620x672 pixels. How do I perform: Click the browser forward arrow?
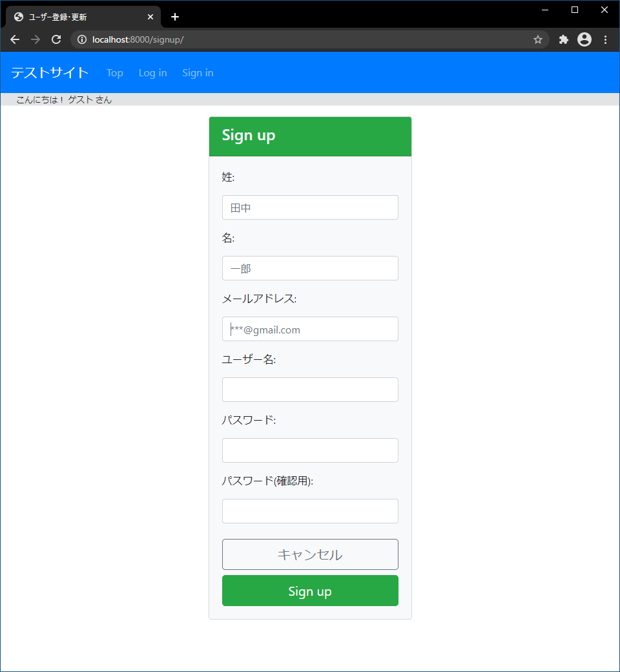[x=36, y=39]
